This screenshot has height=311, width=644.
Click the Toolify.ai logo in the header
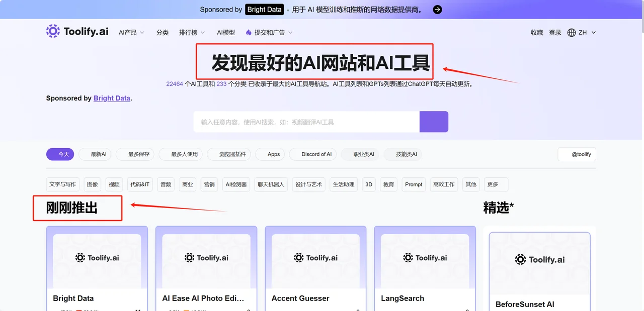[77, 31]
